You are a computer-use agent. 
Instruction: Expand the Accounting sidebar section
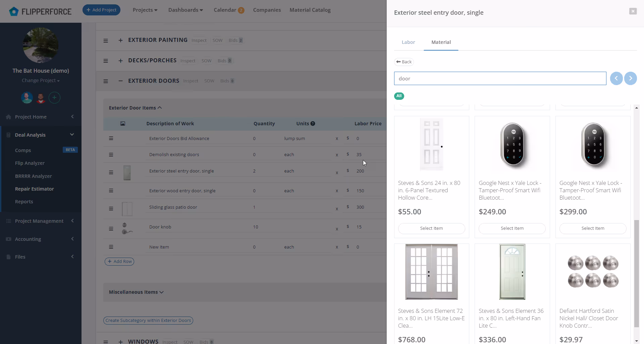[41, 239]
